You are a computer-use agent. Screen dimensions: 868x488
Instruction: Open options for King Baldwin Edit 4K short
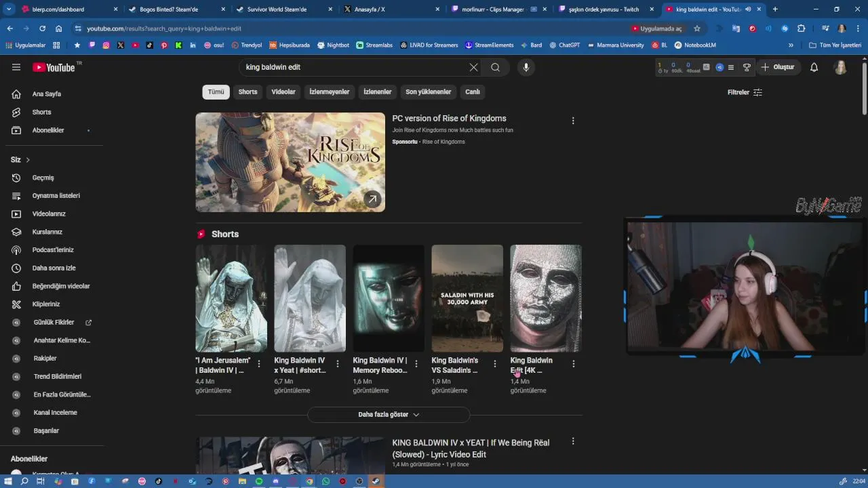click(x=574, y=364)
